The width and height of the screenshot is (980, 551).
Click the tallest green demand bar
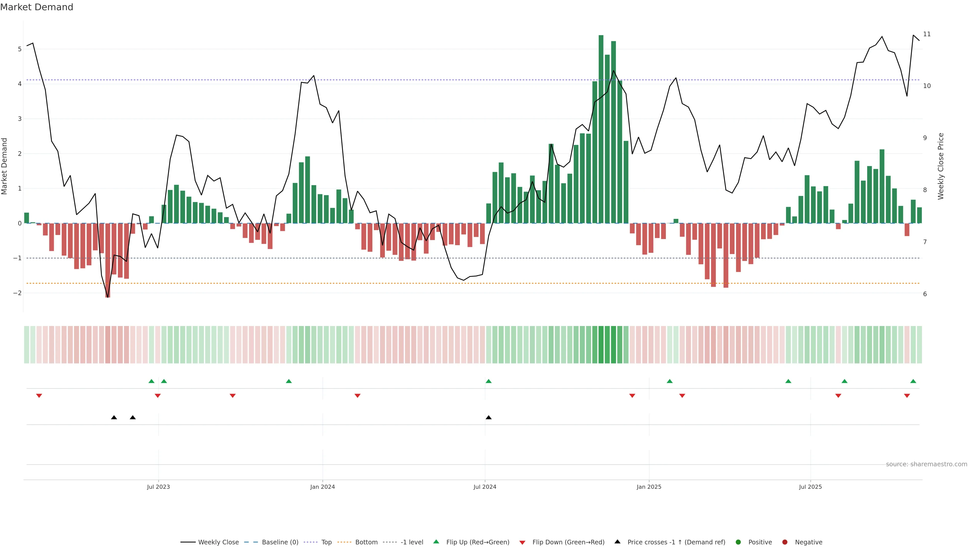tap(601, 129)
